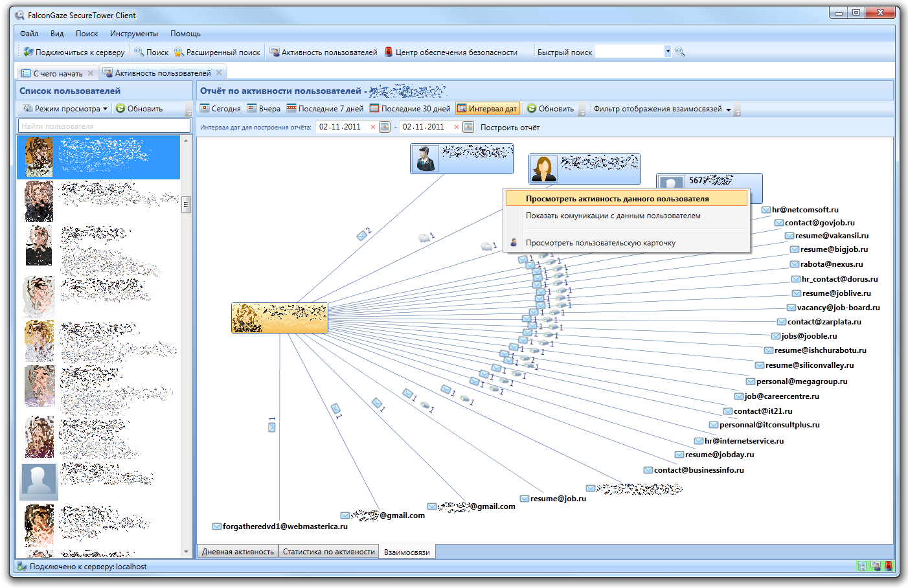The width and height of the screenshot is (908, 588).
Task: Select the contact@govjob.ru node
Action: (815, 223)
